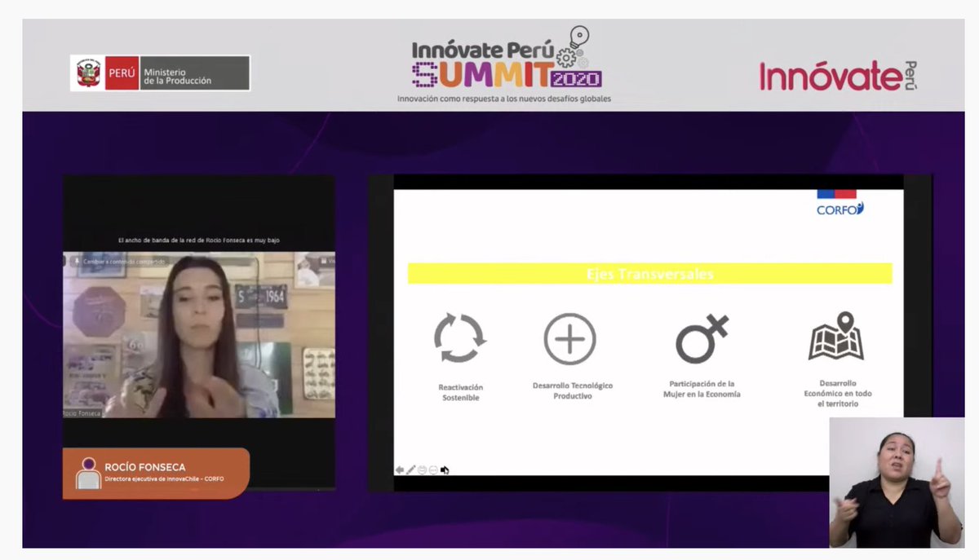Click the 'Reactivación Sostenible' label
979x560 pixels.
461,392
